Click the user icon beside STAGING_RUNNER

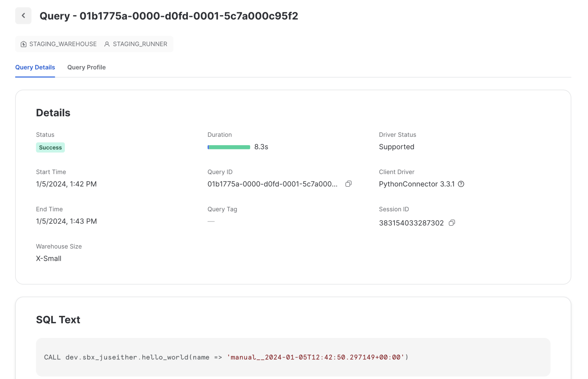[x=107, y=44]
